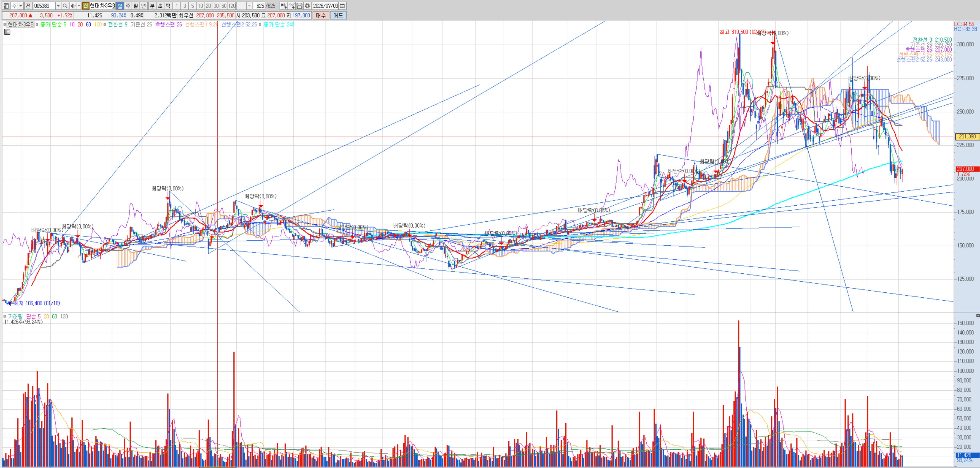Select the 5 interval button in toolbar
Screen dimensions: 980x468
point(193,6)
